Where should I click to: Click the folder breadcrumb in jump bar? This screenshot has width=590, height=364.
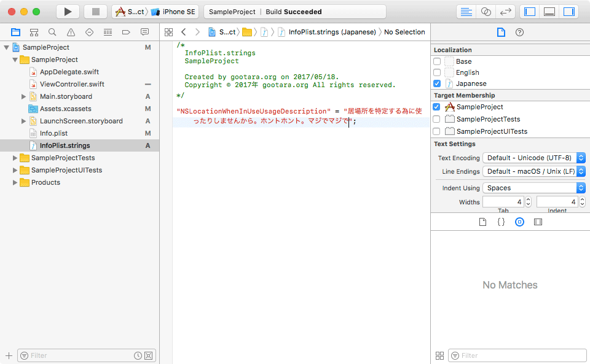click(x=247, y=33)
